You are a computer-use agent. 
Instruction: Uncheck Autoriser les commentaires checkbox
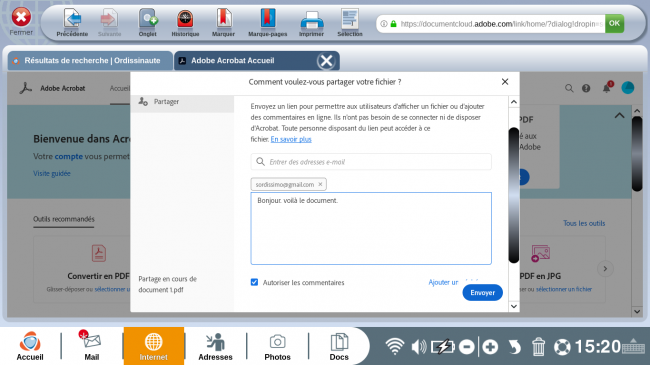pyautogui.click(x=254, y=282)
